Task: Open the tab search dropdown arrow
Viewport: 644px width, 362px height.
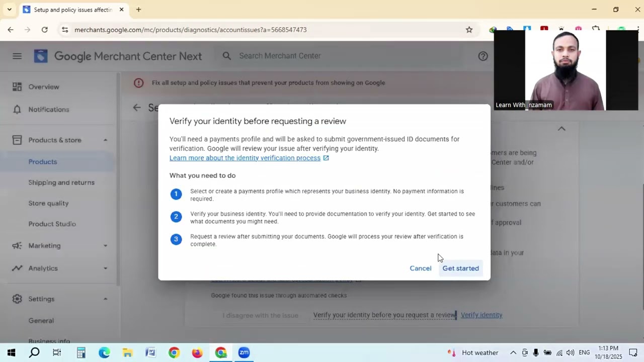Action: [9, 10]
